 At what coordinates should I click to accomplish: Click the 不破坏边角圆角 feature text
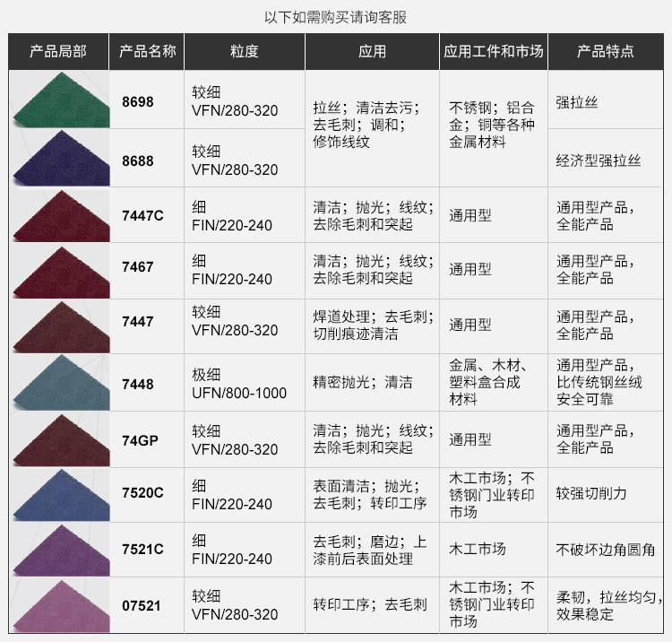click(x=606, y=550)
